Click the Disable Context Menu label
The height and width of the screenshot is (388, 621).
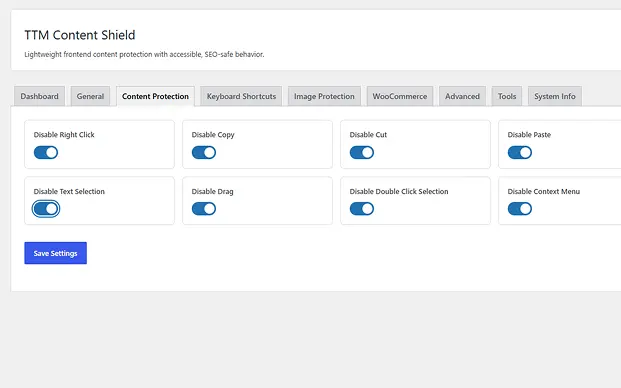pos(544,191)
